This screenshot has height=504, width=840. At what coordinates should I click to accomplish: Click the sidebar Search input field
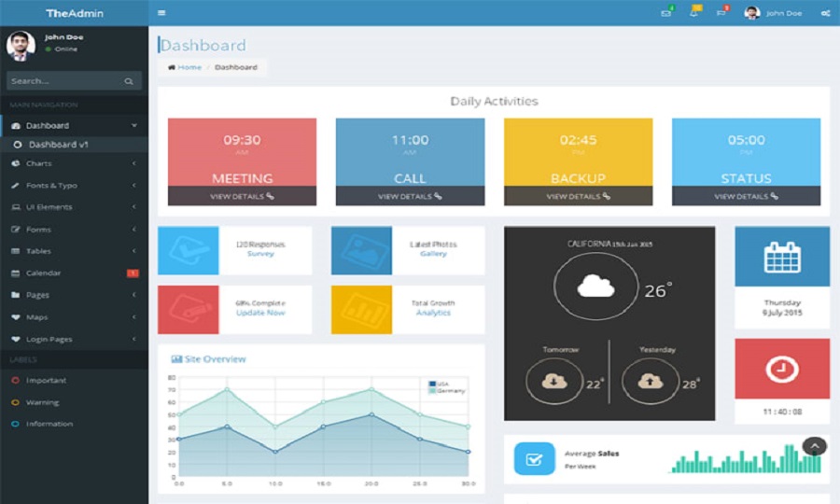tap(63, 81)
